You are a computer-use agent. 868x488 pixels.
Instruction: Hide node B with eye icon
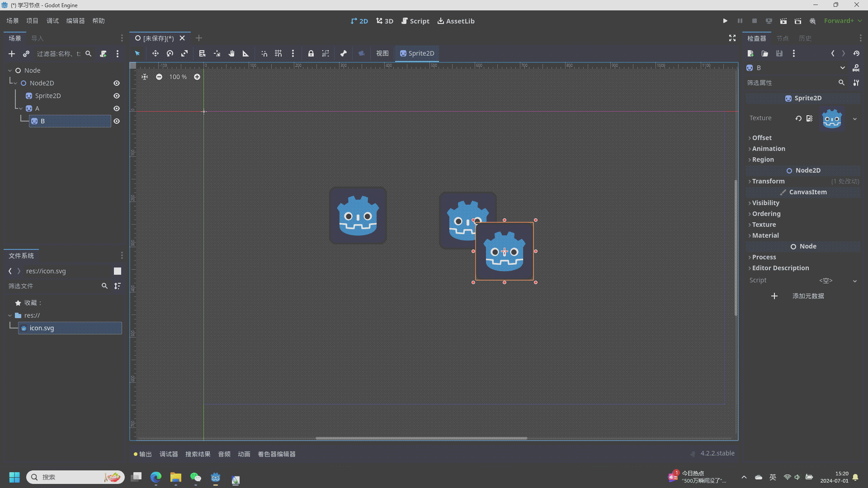click(x=117, y=121)
